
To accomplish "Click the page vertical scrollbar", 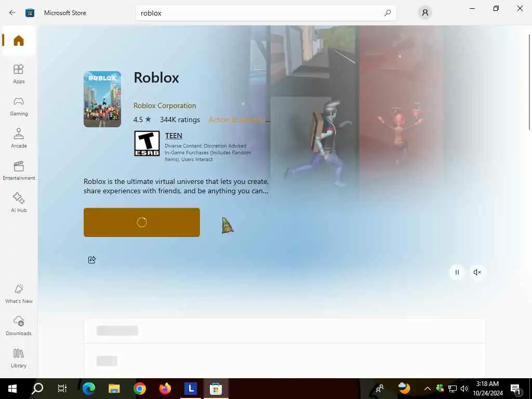I will (x=529, y=82).
